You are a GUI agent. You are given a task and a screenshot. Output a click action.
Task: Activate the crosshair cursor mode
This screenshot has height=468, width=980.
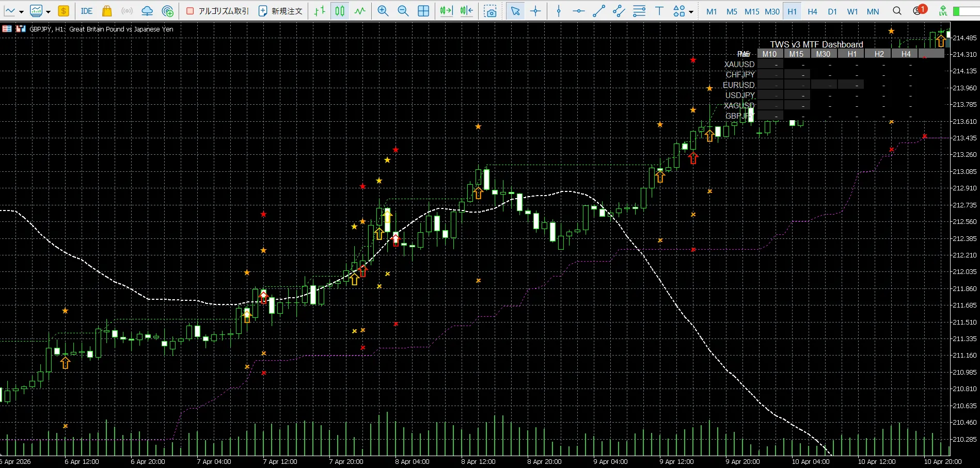(535, 11)
